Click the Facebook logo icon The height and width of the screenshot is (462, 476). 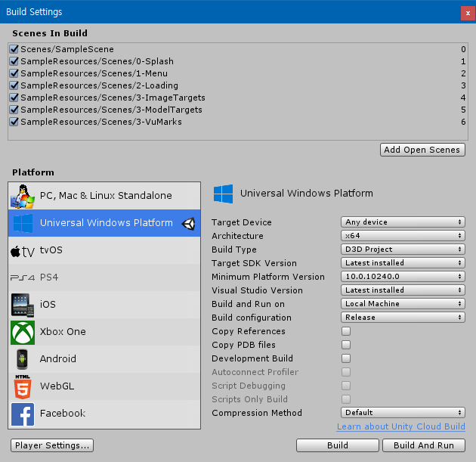point(23,414)
